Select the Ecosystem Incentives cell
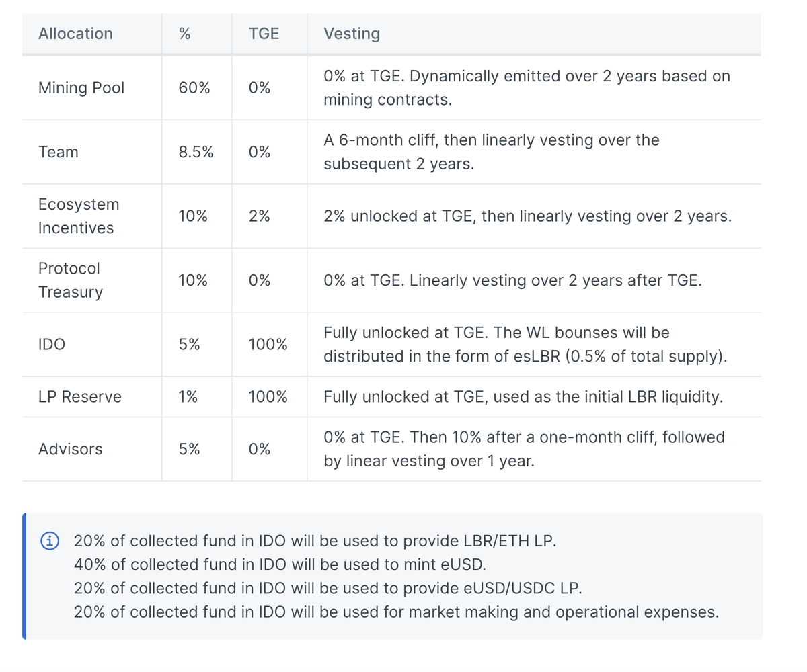The height and width of the screenshot is (672, 807). click(78, 216)
